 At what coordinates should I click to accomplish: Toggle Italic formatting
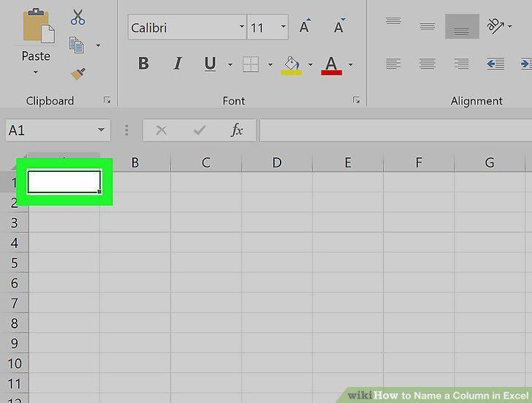(x=177, y=64)
